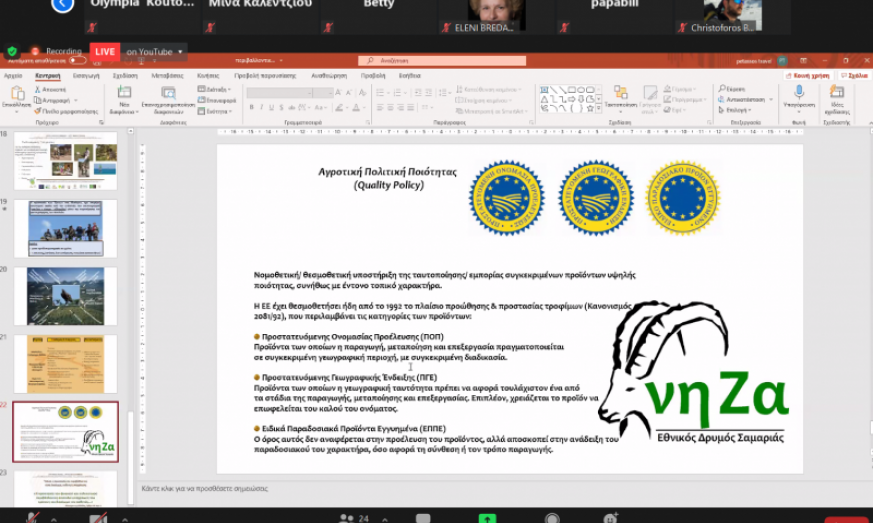This screenshot has width=873, height=523.
Task: Switch to the Slide Show tab
Action: 265,75
